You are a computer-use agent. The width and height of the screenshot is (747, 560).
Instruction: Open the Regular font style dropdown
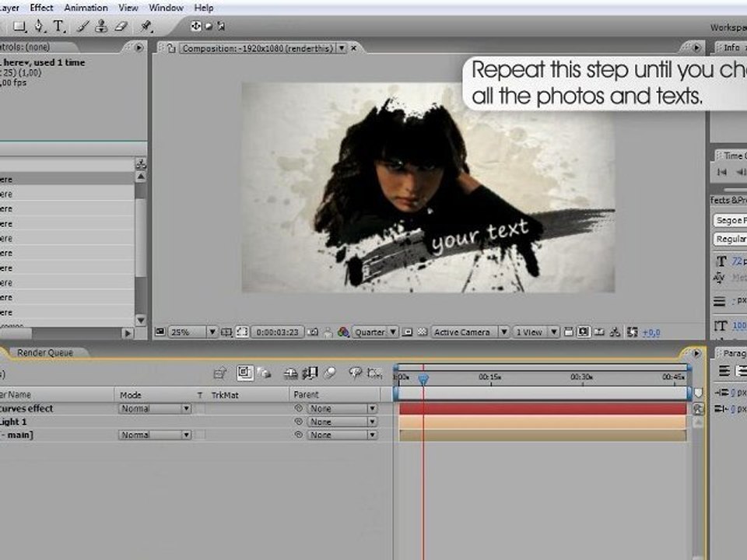click(x=730, y=239)
